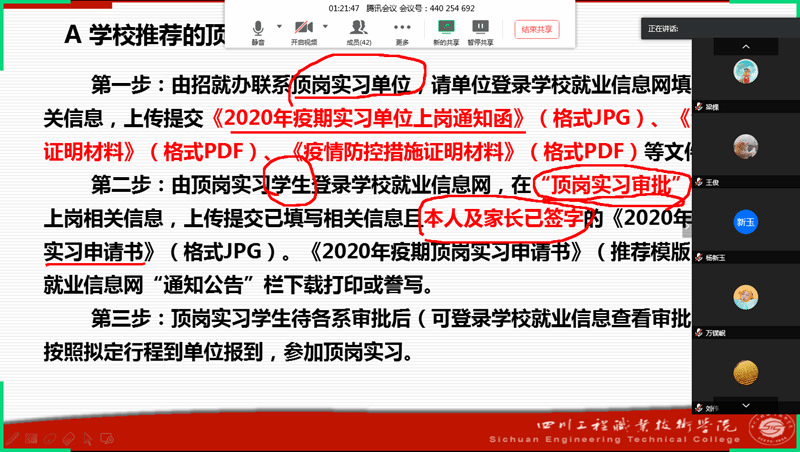Click the red End Sharing button
Screen dimensions: 800x452
[x=536, y=29]
